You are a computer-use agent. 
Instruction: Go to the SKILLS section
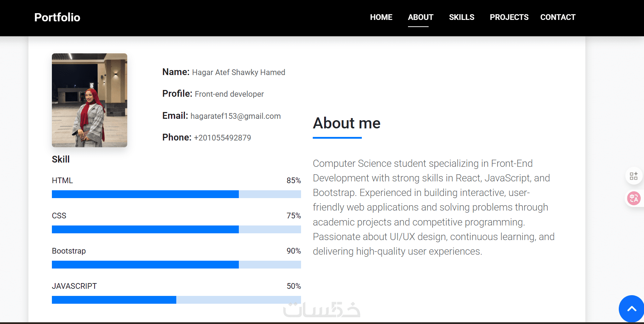pyautogui.click(x=461, y=17)
